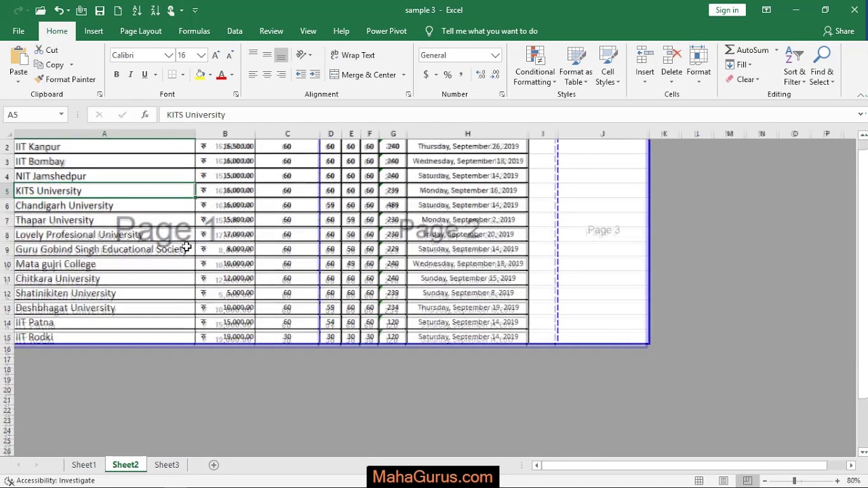Pick the yellow fill color swatch
This screenshot has width=868, height=488.
point(200,75)
